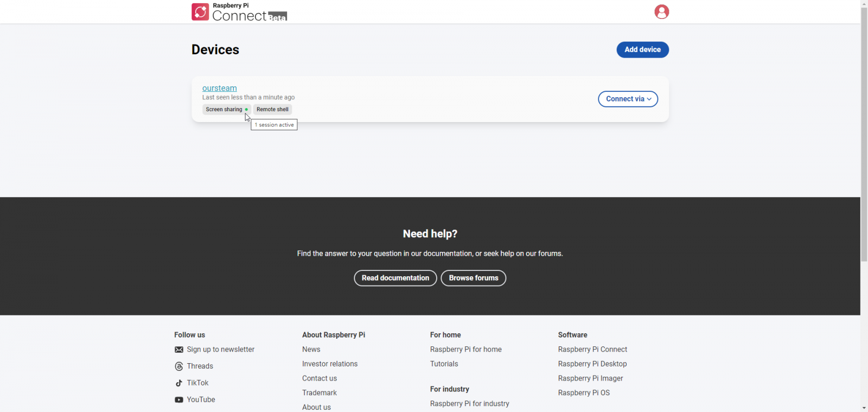868x412 pixels.
Task: Open the user account avatar menu
Action: tap(661, 12)
